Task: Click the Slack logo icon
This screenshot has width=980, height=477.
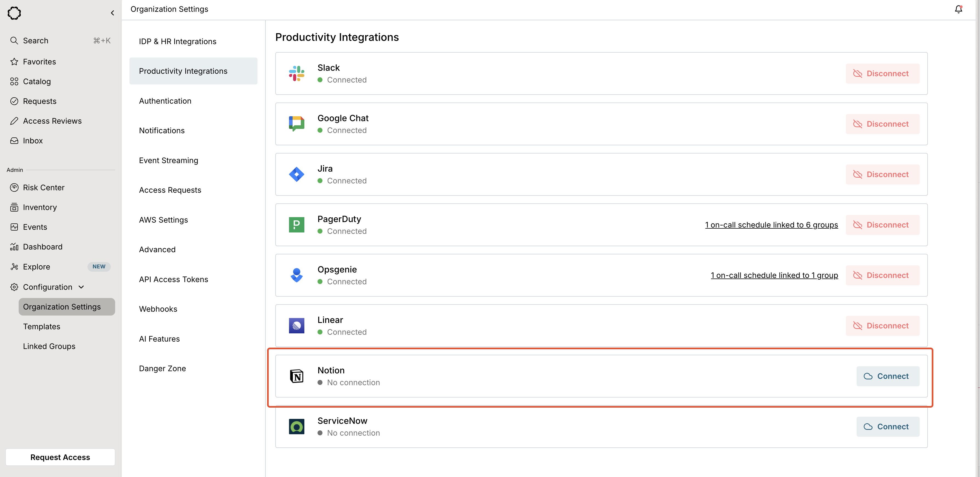Action: (296, 73)
